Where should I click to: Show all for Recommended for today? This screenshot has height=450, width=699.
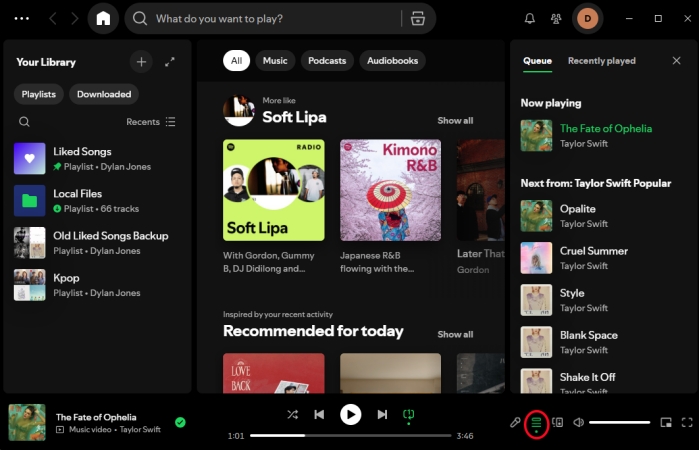click(x=455, y=334)
